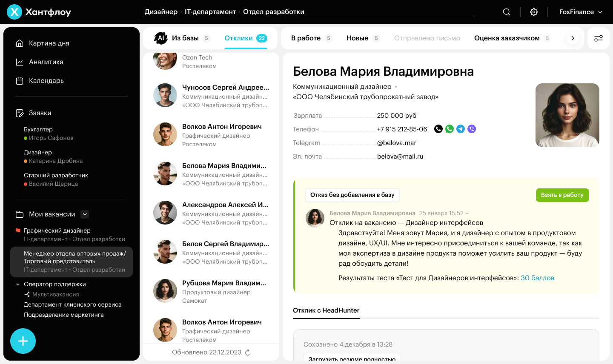This screenshot has height=364, width=613.
Task: Open Менеджер отдела оптовых продаж vacancy
Action: tap(72, 262)
